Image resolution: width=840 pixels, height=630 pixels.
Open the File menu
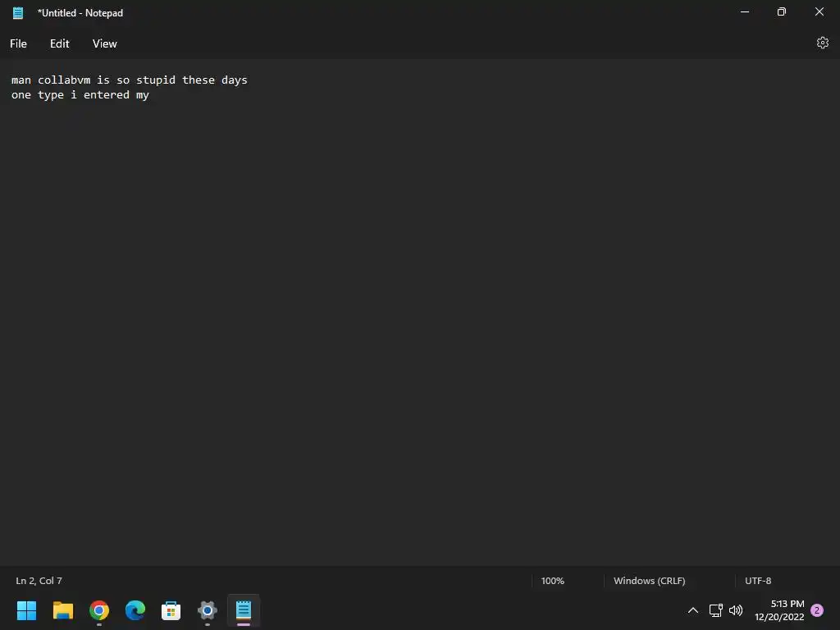(x=18, y=44)
